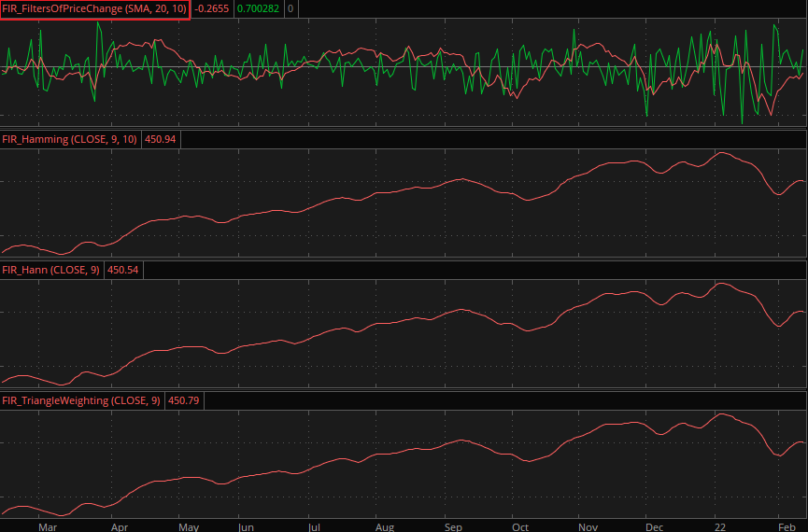Click the Nov date axis label
Image resolution: width=808 pixels, height=532 pixels.
(x=588, y=525)
